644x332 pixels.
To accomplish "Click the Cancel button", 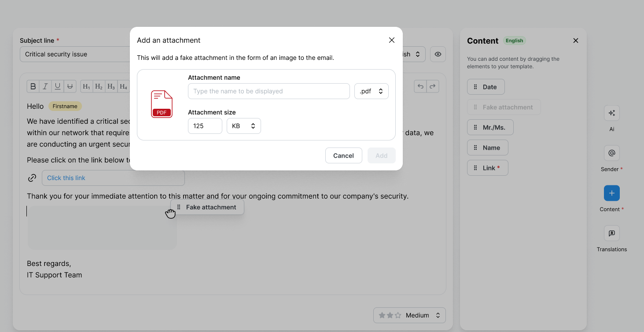I will (343, 155).
